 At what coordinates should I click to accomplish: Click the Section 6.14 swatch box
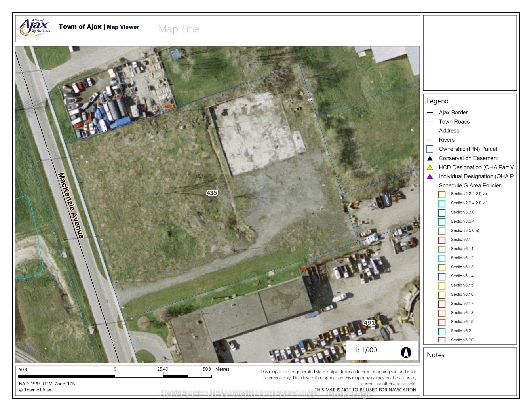pyautogui.click(x=442, y=277)
